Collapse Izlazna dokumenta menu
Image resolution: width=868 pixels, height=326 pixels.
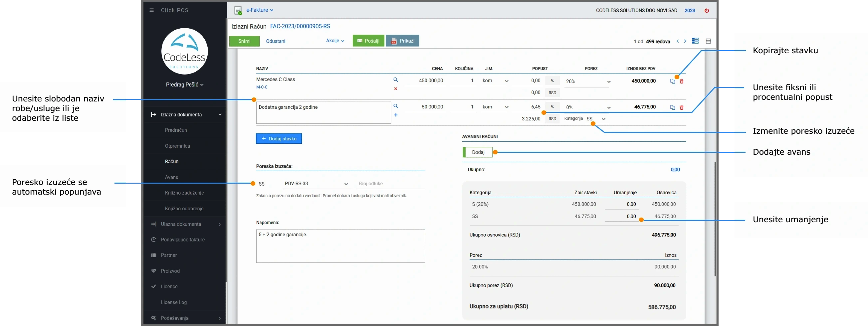tap(185, 114)
